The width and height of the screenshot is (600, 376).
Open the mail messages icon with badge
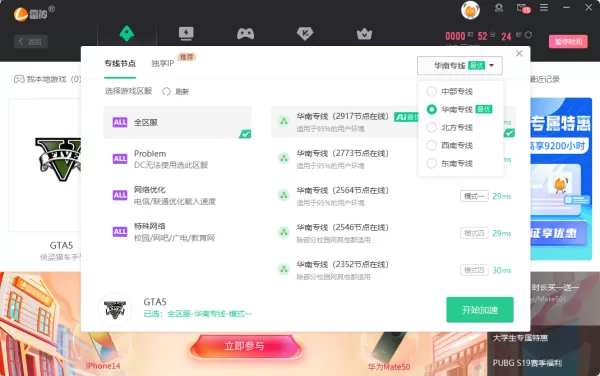523,8
